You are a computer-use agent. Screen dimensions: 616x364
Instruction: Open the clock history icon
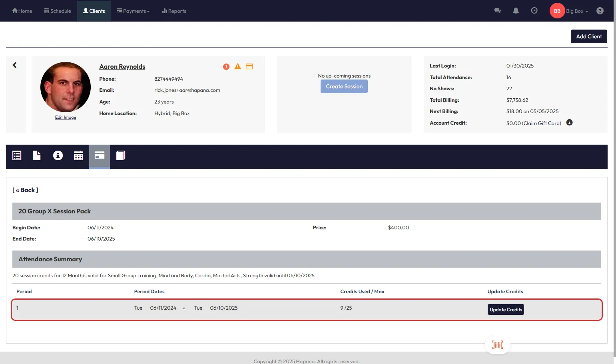tap(534, 11)
